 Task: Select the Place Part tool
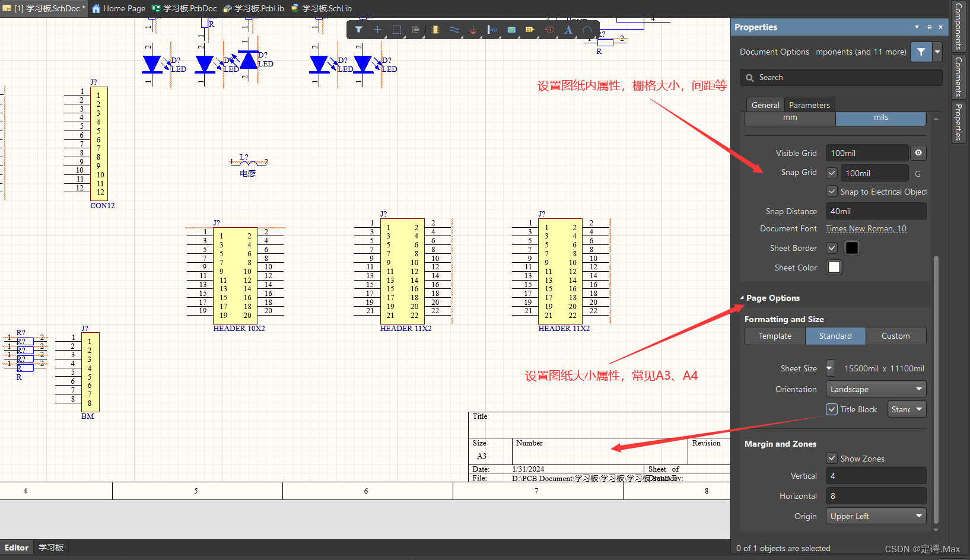[x=435, y=30]
